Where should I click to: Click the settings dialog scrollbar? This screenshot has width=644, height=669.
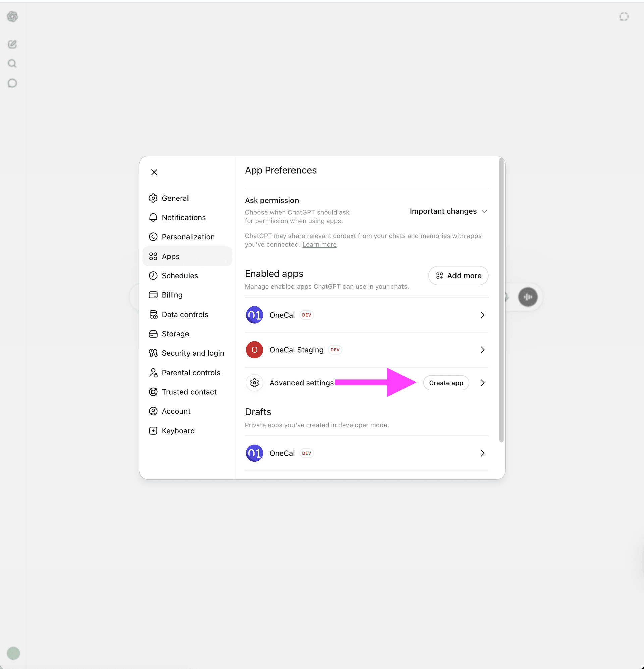pos(501,300)
